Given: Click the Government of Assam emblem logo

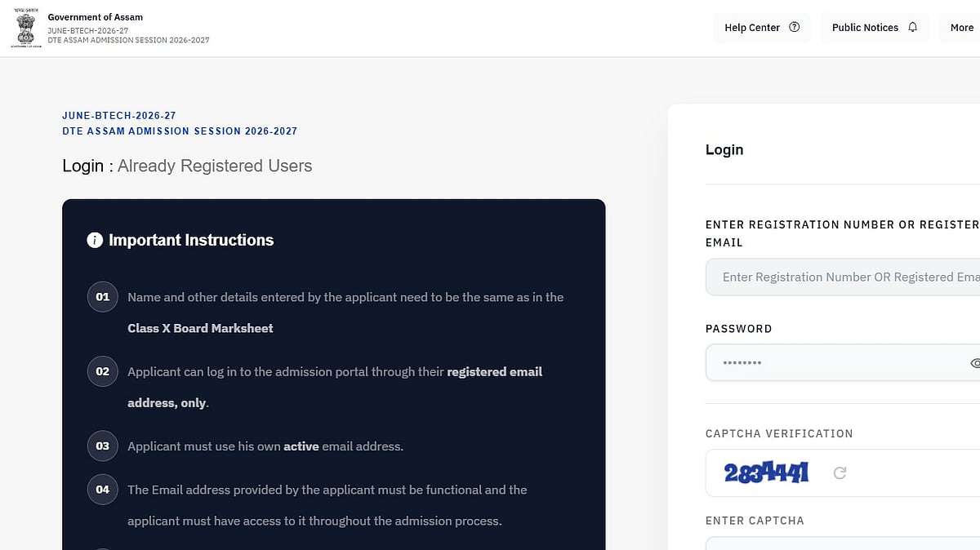Looking at the screenshot, I should [24, 29].
